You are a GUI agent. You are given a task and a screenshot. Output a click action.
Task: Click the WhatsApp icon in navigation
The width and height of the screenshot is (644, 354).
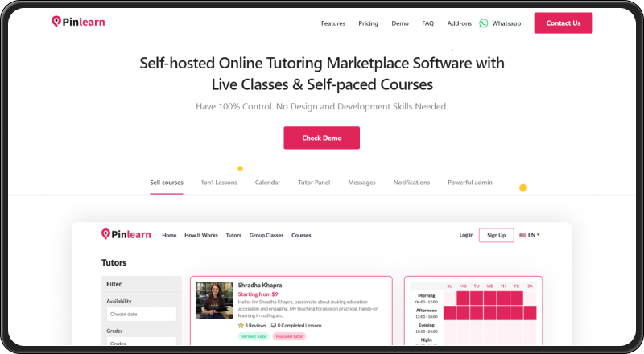(484, 23)
